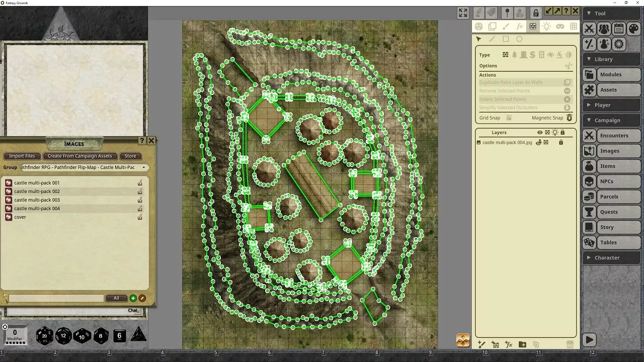
Task: Open the color palette tool
Action: pyautogui.click(x=633, y=29)
